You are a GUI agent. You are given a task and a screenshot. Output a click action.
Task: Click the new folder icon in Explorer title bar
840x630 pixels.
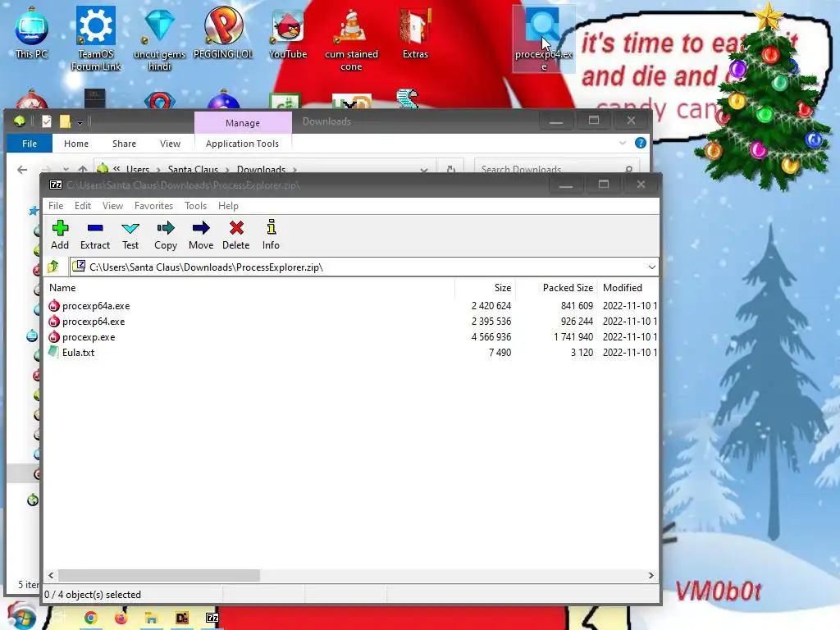[65, 122]
